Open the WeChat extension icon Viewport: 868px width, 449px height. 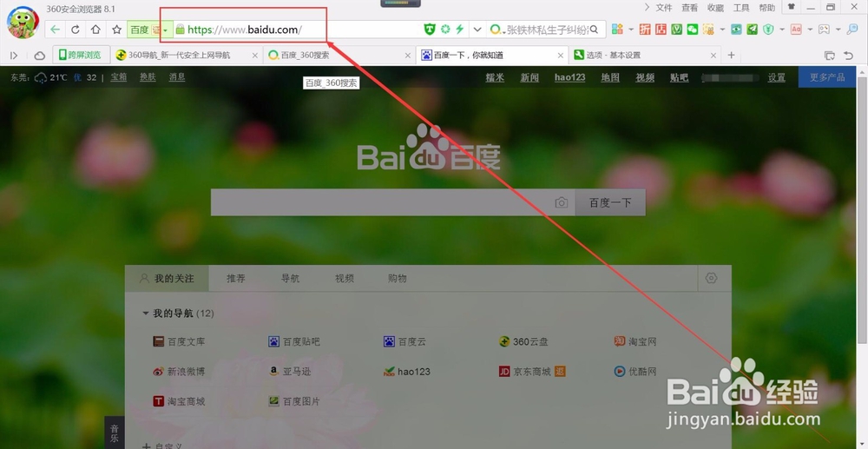tap(693, 30)
